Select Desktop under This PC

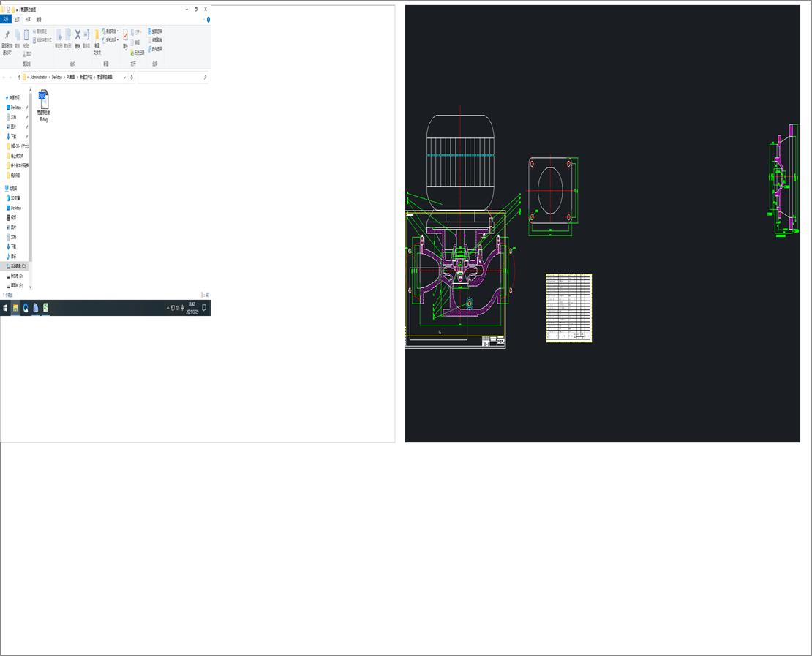(x=15, y=208)
